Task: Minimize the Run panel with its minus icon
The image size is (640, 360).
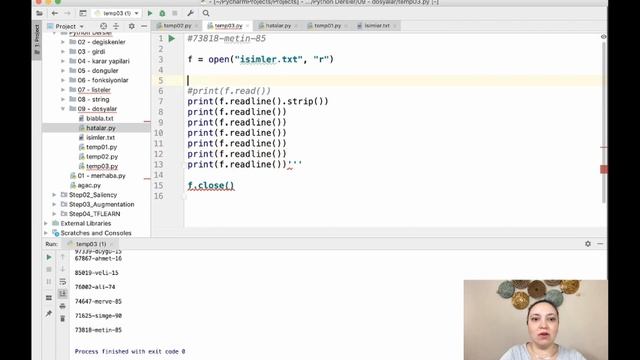Action: coord(600,244)
